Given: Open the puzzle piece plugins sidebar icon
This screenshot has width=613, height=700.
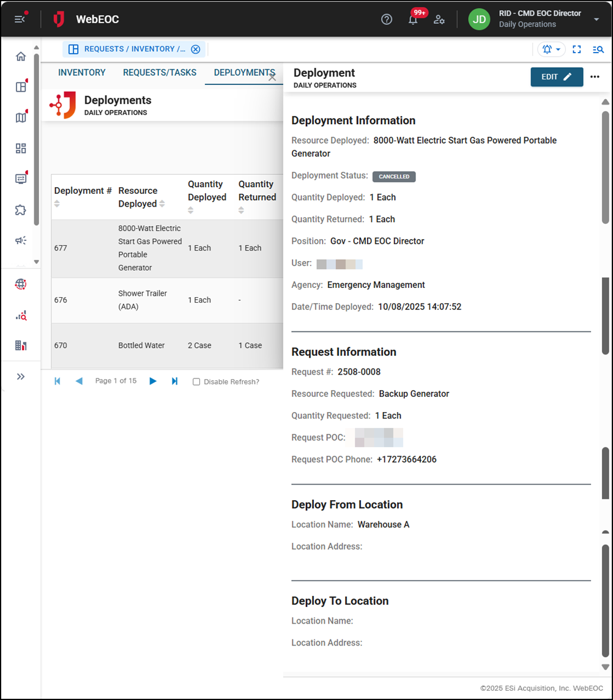Looking at the screenshot, I should tap(21, 210).
